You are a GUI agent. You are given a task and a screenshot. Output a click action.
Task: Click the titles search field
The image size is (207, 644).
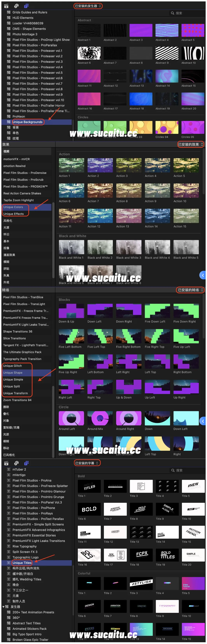point(187,470)
